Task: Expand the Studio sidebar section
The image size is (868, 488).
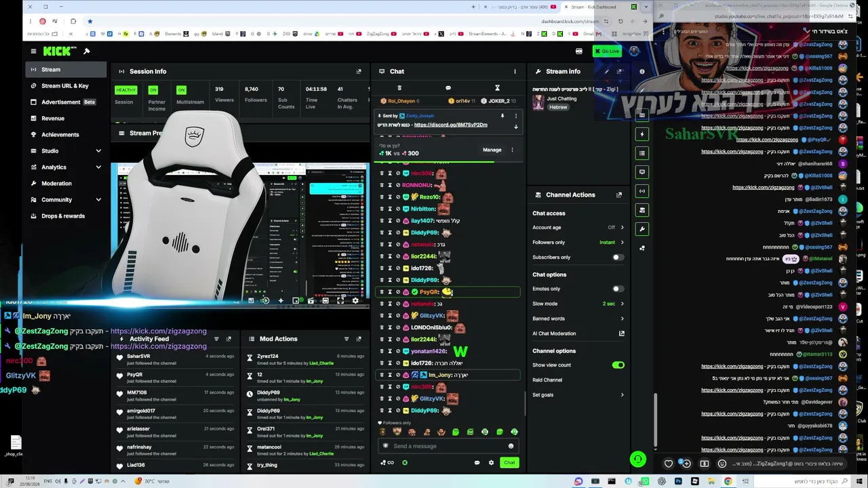Action: [x=98, y=151]
